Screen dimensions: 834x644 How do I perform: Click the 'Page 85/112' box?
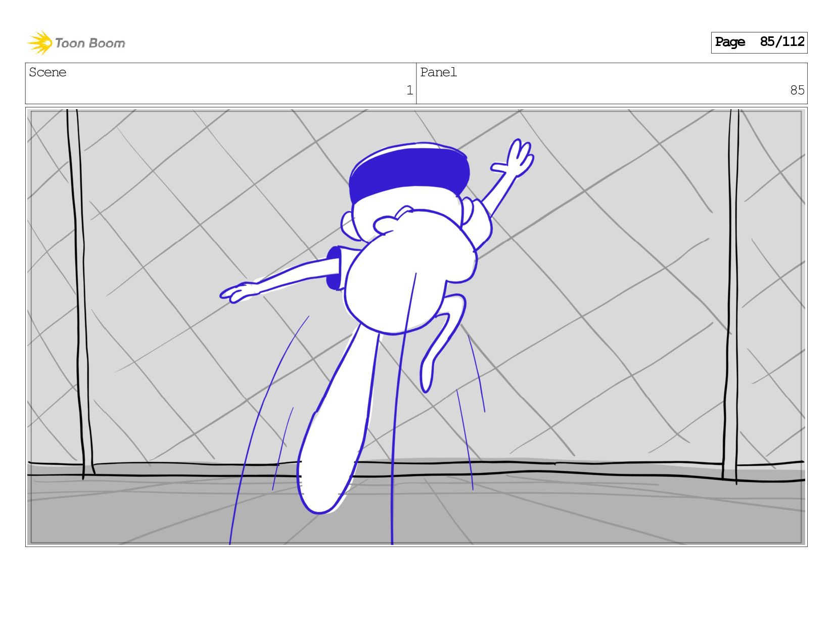(759, 42)
